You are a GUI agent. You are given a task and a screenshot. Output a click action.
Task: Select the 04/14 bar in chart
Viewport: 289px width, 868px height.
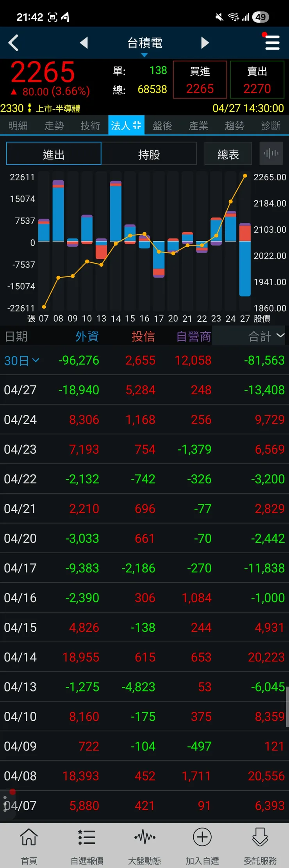(x=116, y=212)
